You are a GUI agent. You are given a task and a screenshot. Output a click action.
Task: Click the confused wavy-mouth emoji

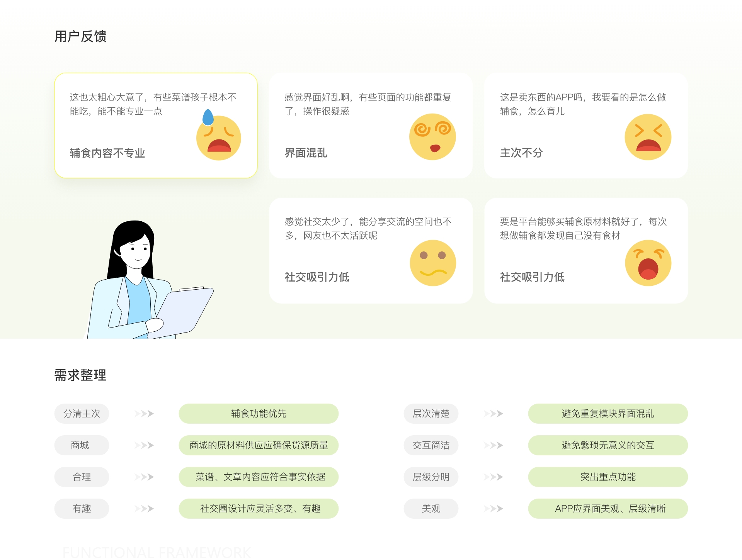tap(433, 263)
